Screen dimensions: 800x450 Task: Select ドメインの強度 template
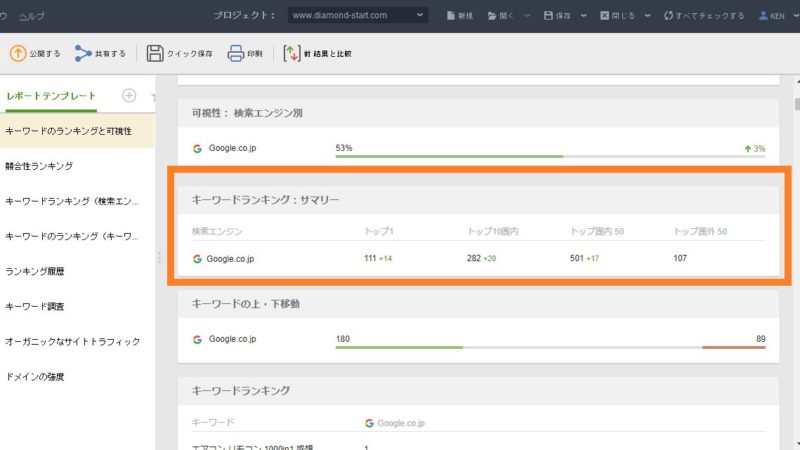tap(78, 377)
